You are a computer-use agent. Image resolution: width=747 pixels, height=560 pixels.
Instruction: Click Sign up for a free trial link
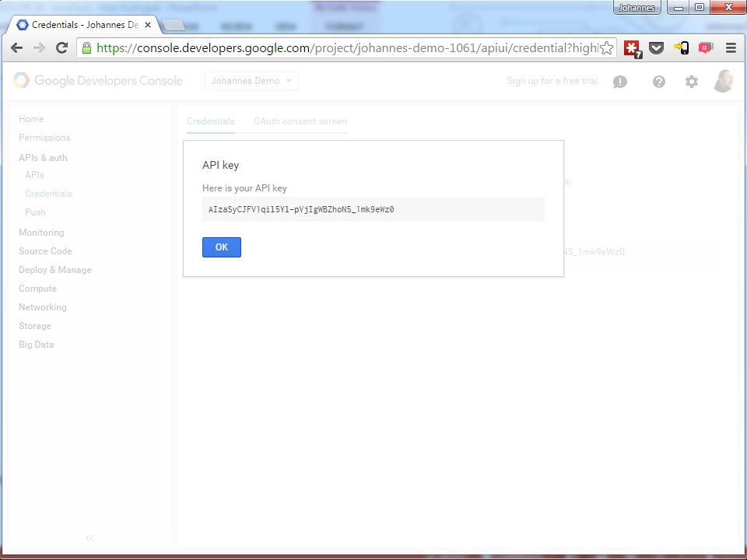[x=552, y=81]
